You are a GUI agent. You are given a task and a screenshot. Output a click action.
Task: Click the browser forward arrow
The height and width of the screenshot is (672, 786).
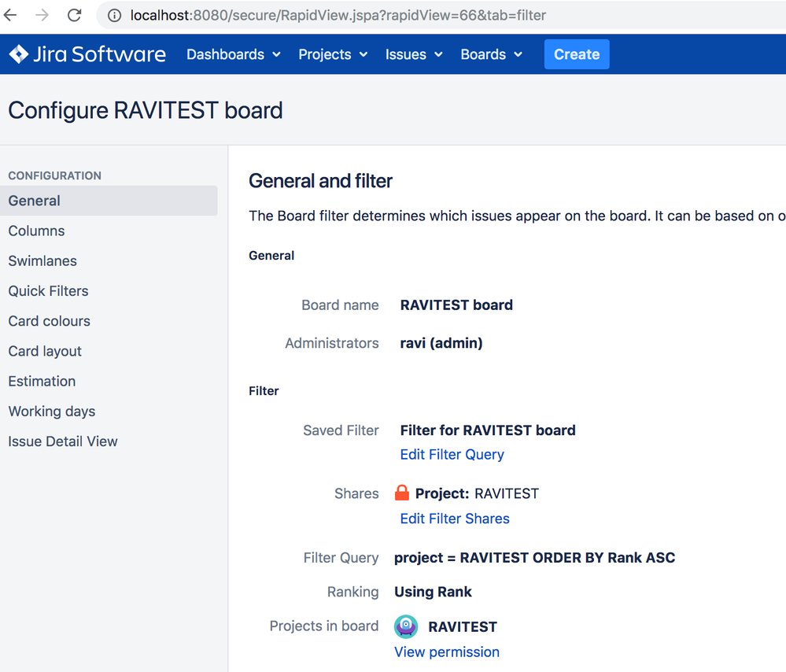[x=42, y=15]
